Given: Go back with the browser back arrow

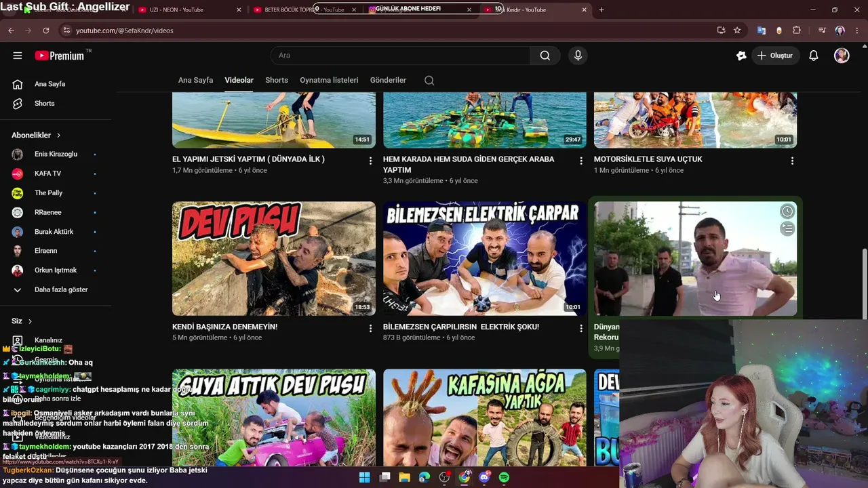Looking at the screenshot, I should [11, 30].
